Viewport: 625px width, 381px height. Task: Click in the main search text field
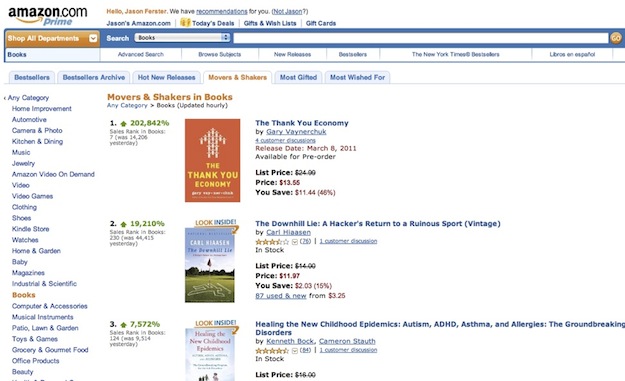(x=421, y=38)
